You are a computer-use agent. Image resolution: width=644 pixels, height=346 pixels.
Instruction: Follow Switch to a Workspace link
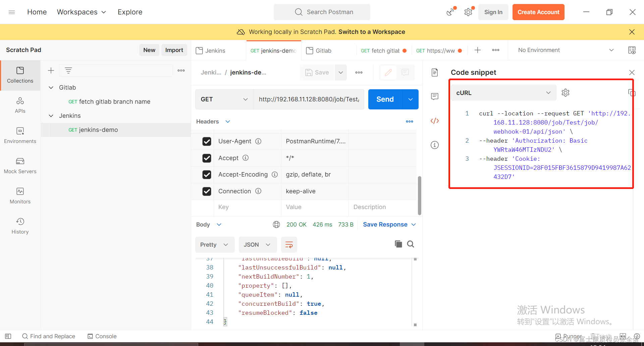pyautogui.click(x=372, y=32)
